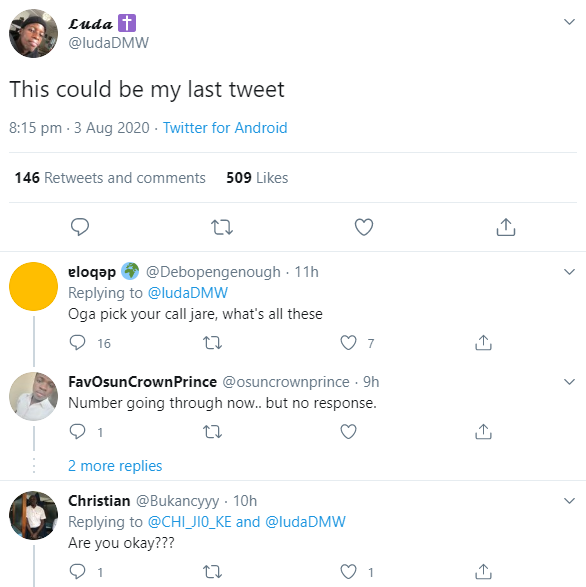Open the @CHI_JI0_KE mention link

tap(189, 521)
